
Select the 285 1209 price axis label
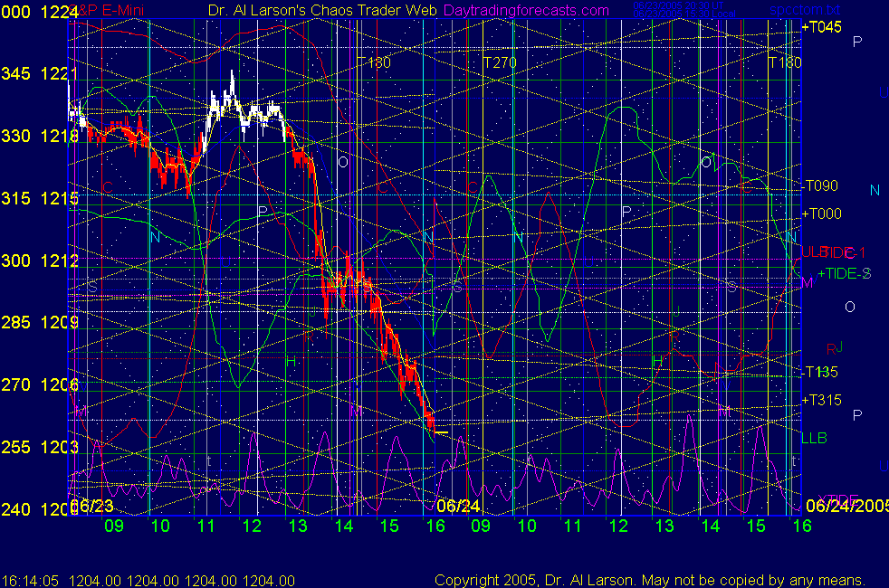click(x=39, y=322)
